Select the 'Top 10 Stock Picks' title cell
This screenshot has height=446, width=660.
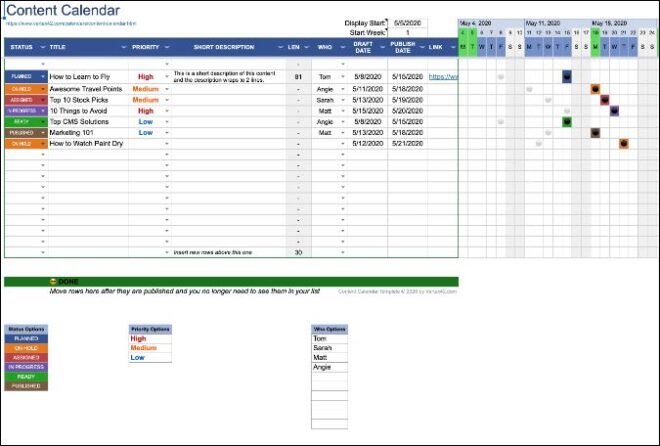pos(88,100)
